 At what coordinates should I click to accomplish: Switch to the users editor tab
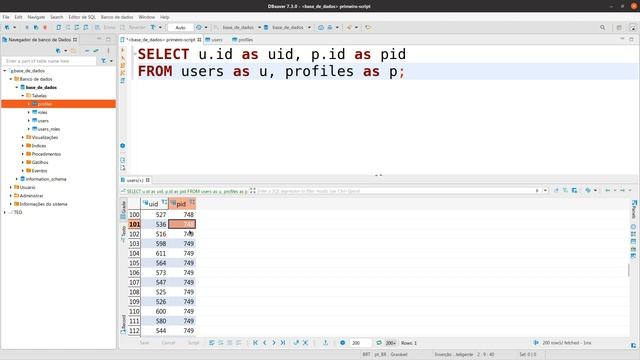[x=214, y=40]
